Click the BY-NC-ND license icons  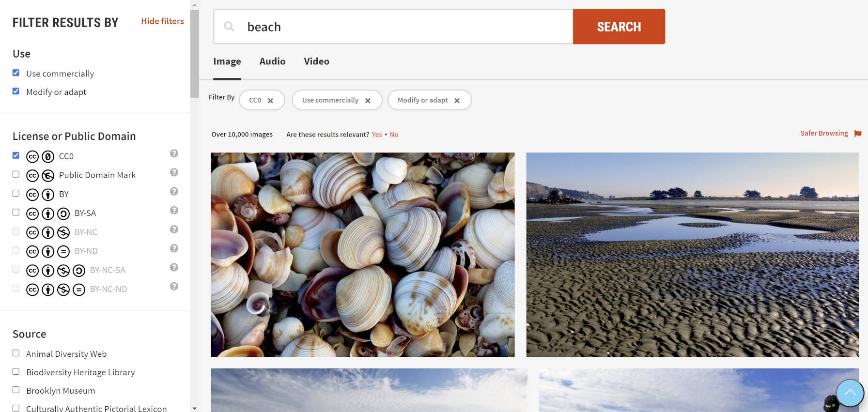tap(56, 290)
